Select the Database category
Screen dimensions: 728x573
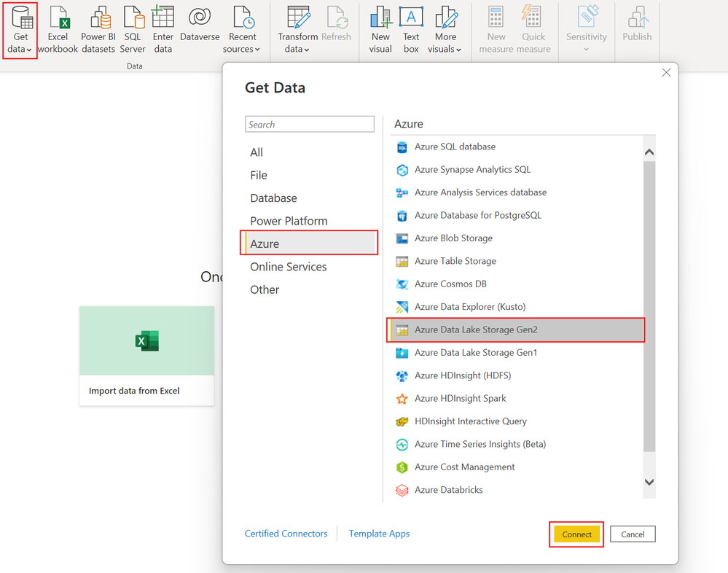click(x=273, y=198)
